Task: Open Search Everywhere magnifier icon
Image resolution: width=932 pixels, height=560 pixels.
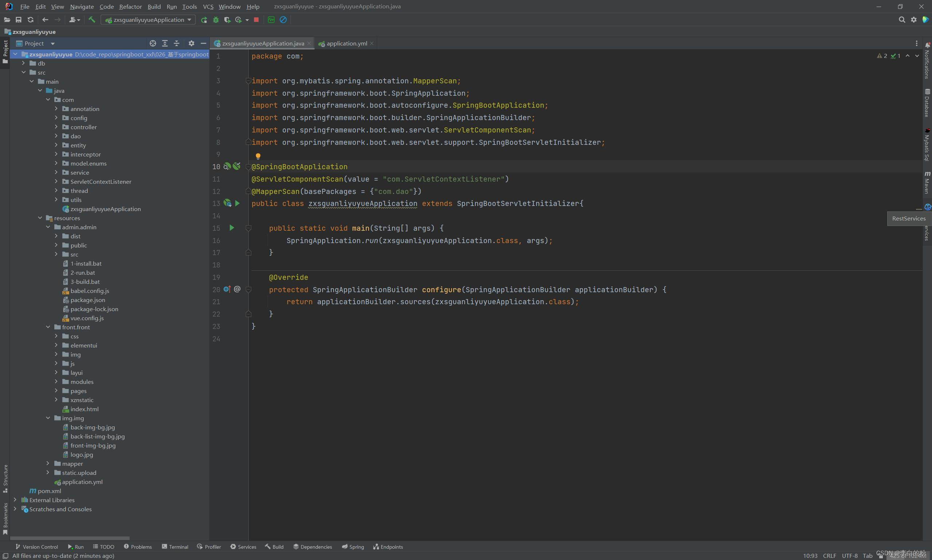Action: pos(902,20)
